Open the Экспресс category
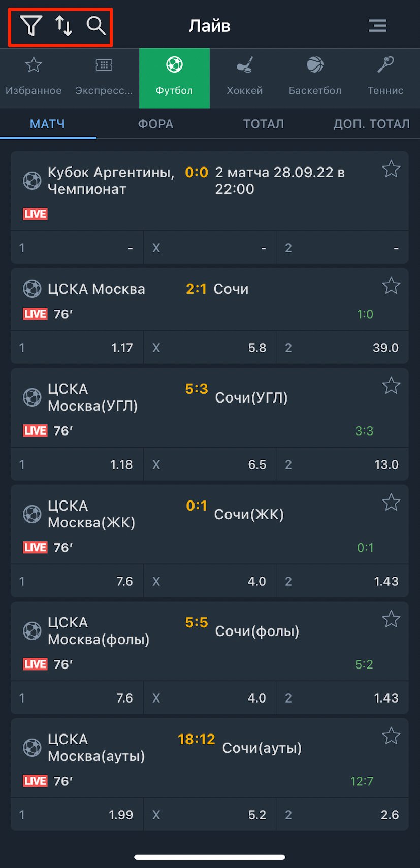Viewport: 420px width, 868px height. 104,78
